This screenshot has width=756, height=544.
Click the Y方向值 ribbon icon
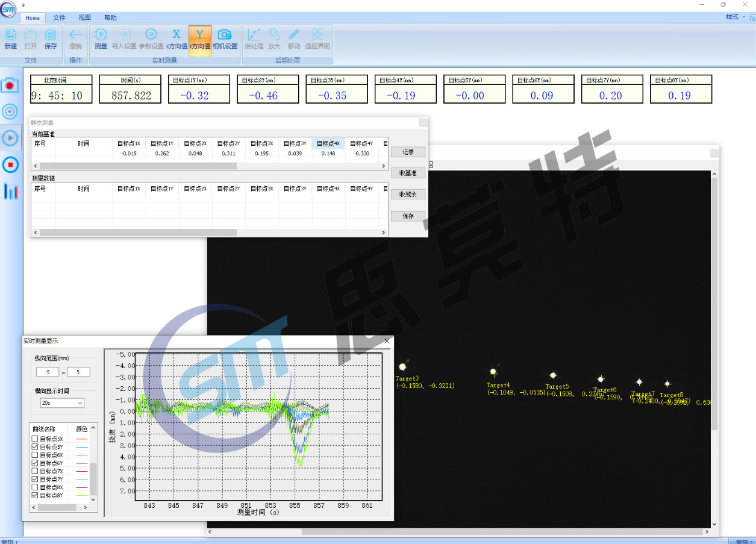point(200,39)
